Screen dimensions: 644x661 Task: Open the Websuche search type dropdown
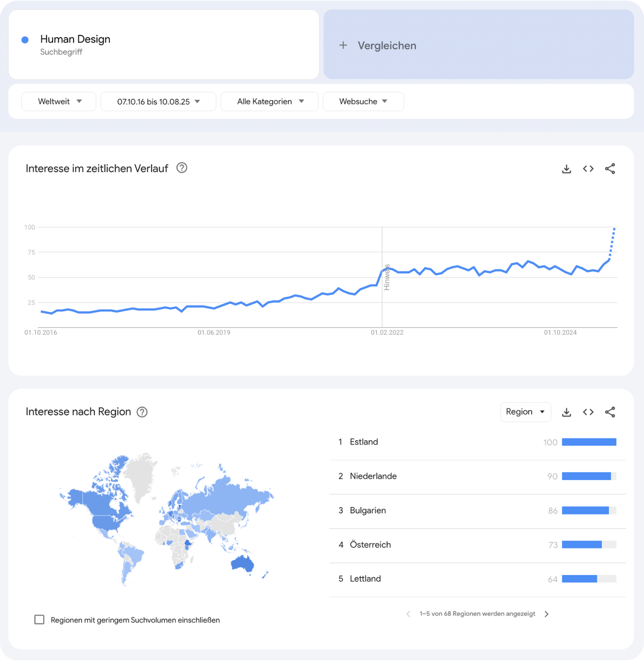(363, 102)
